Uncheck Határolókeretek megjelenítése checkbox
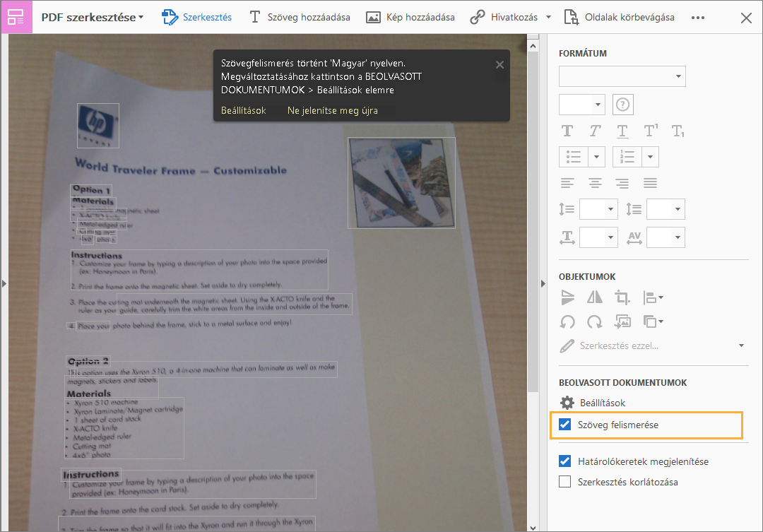The height and width of the screenshot is (532, 763). tap(565, 461)
